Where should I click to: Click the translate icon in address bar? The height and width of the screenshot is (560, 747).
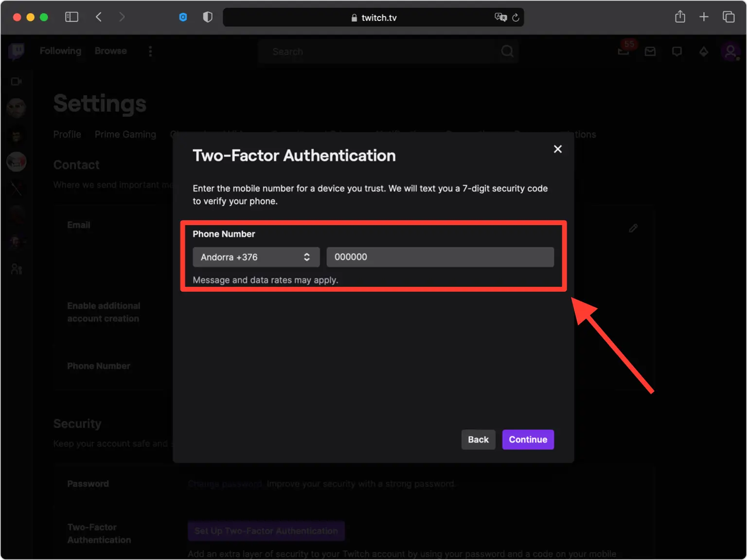[500, 17]
